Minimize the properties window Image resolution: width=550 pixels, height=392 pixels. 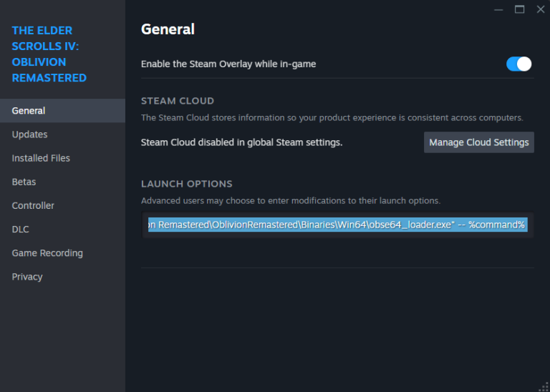[x=498, y=9]
